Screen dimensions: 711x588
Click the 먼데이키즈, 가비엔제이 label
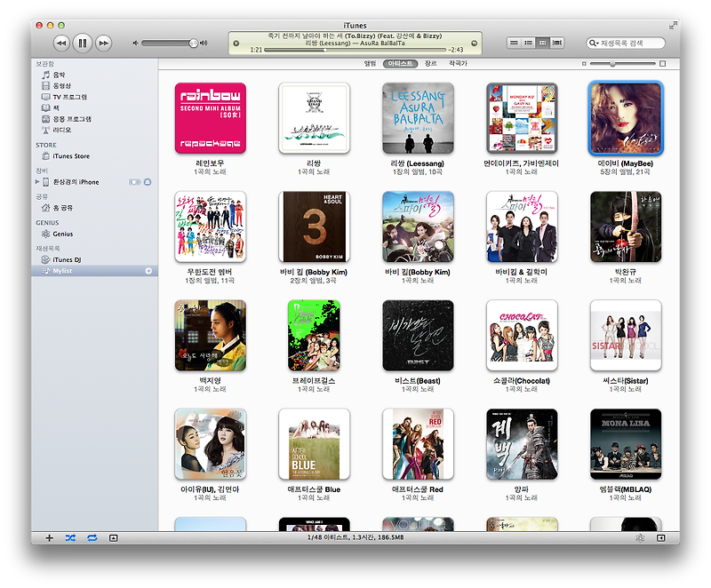[522, 163]
